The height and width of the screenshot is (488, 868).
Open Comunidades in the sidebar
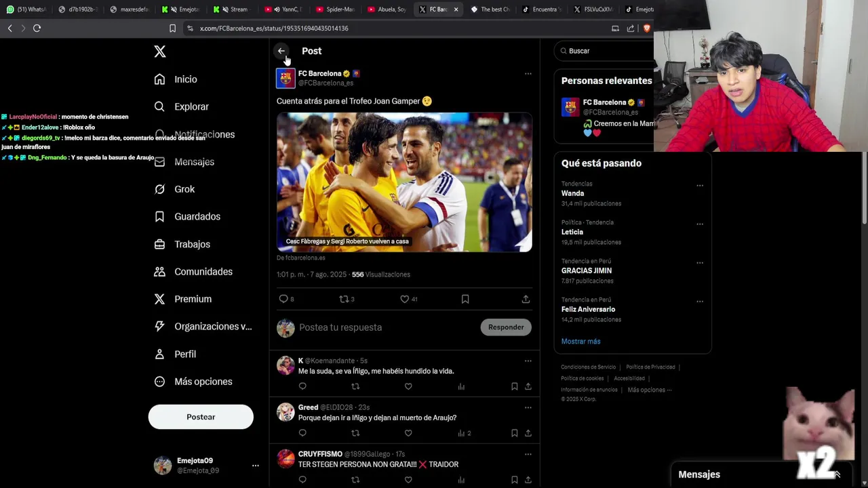[x=193, y=271]
